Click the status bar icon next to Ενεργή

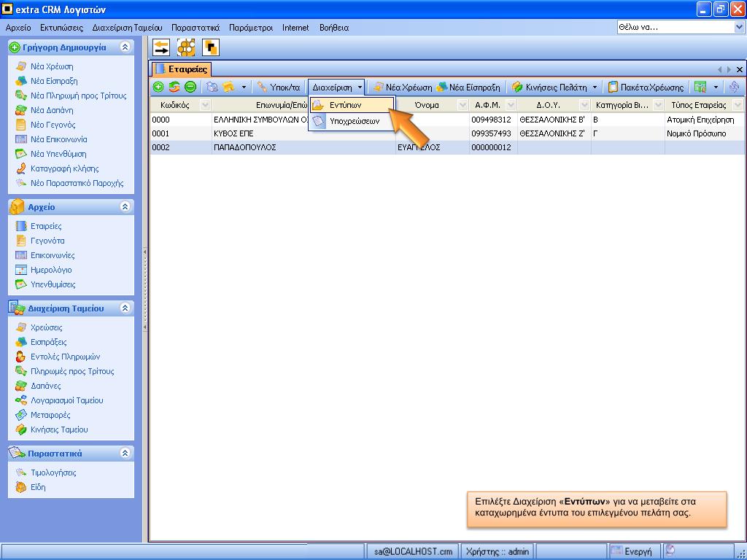click(x=670, y=551)
